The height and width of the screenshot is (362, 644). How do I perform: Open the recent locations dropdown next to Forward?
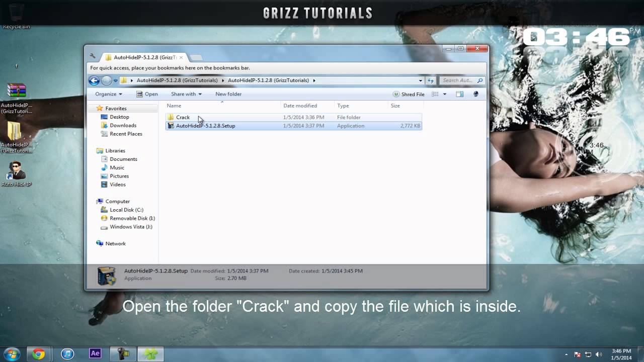coord(115,80)
